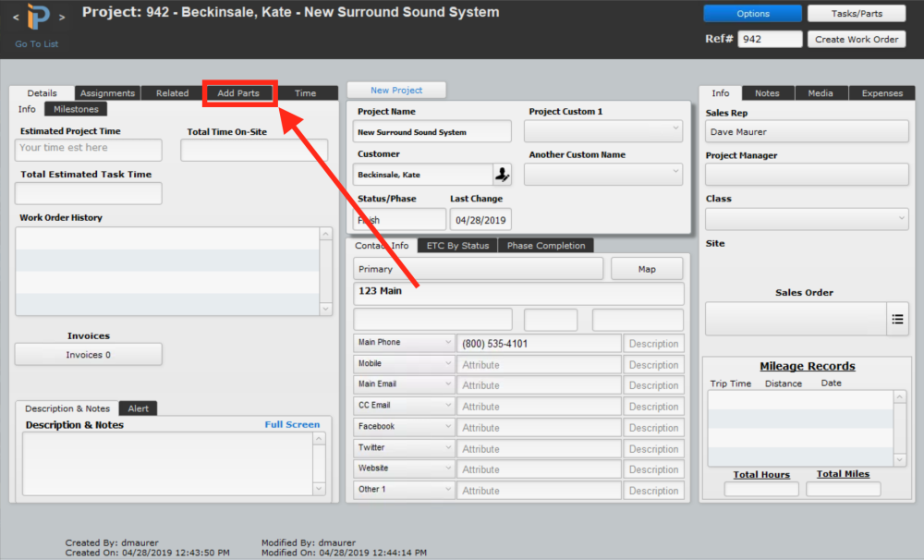Viewport: 924px width, 560px height.
Task: Click the Ref# field showing 942
Action: (770, 39)
